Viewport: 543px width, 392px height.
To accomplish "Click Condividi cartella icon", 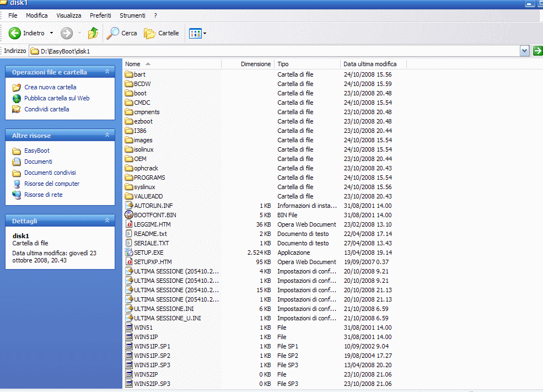I will coord(17,109).
